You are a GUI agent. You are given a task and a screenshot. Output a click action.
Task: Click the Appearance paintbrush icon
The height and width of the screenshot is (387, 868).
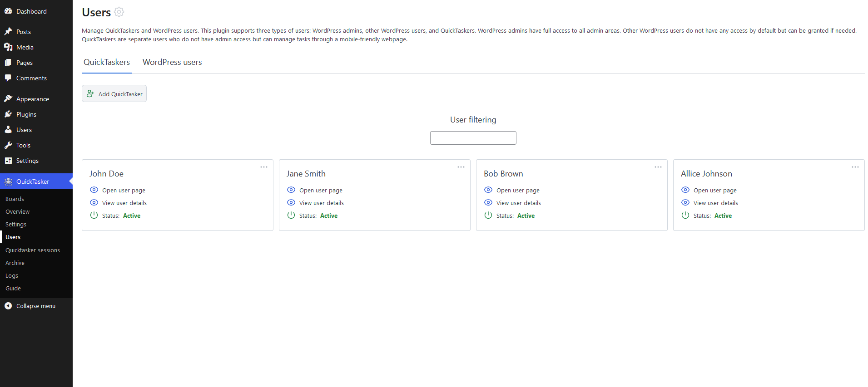pyautogui.click(x=8, y=98)
